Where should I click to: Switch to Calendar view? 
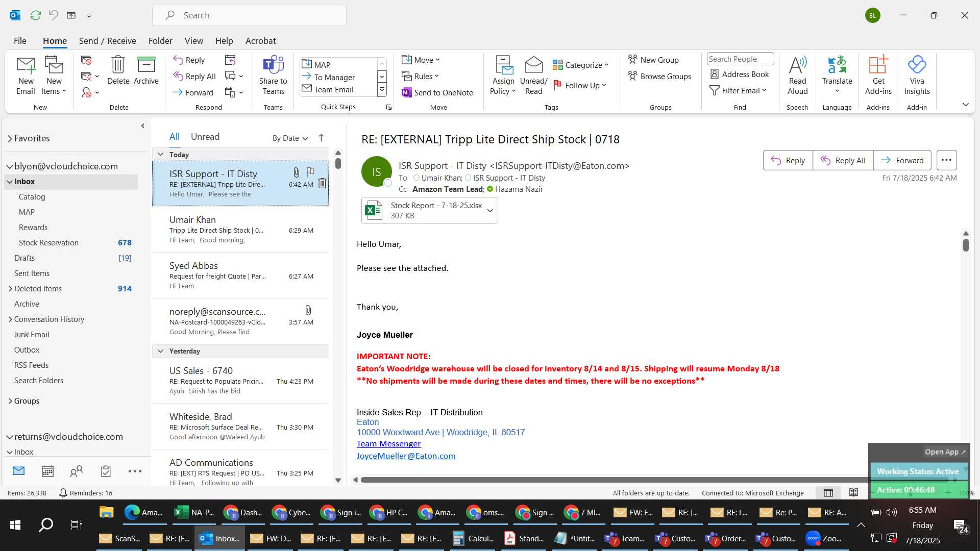click(47, 471)
